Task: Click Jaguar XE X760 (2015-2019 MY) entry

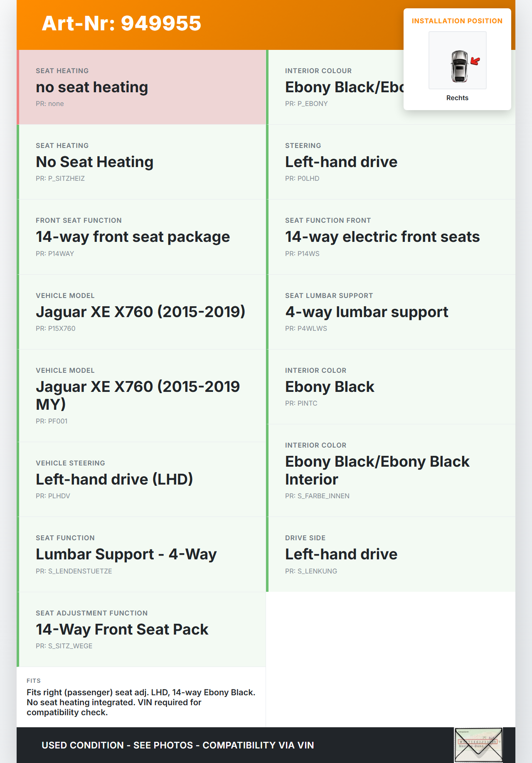Action: point(141,395)
